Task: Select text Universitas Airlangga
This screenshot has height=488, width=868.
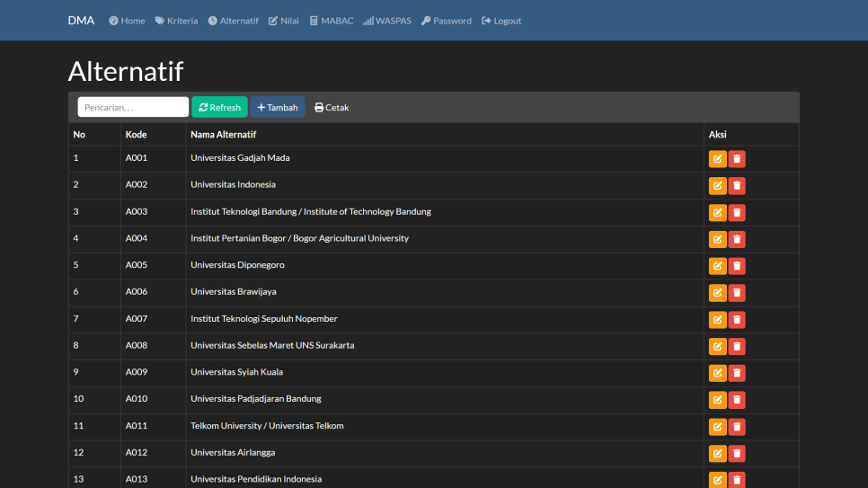Action: click(x=233, y=452)
